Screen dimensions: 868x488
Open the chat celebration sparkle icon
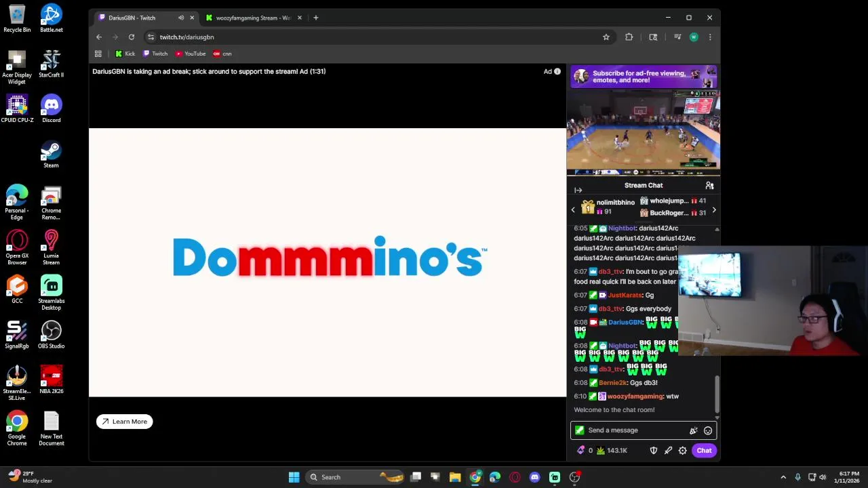(693, 430)
